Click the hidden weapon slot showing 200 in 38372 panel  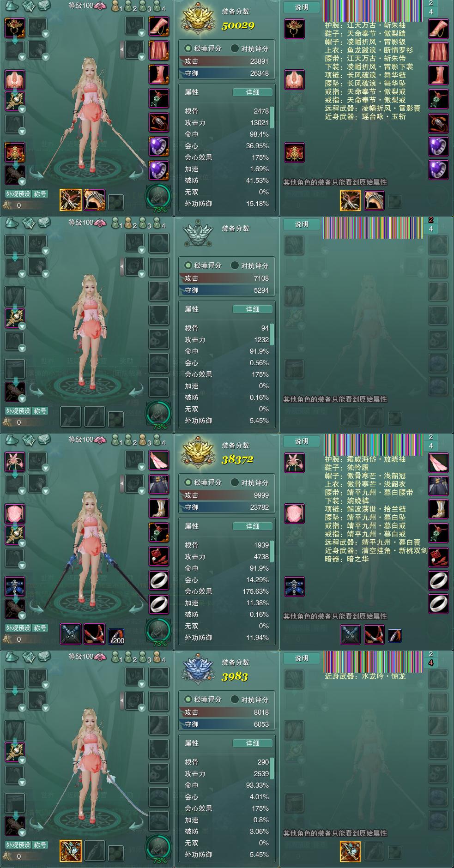coord(116,636)
